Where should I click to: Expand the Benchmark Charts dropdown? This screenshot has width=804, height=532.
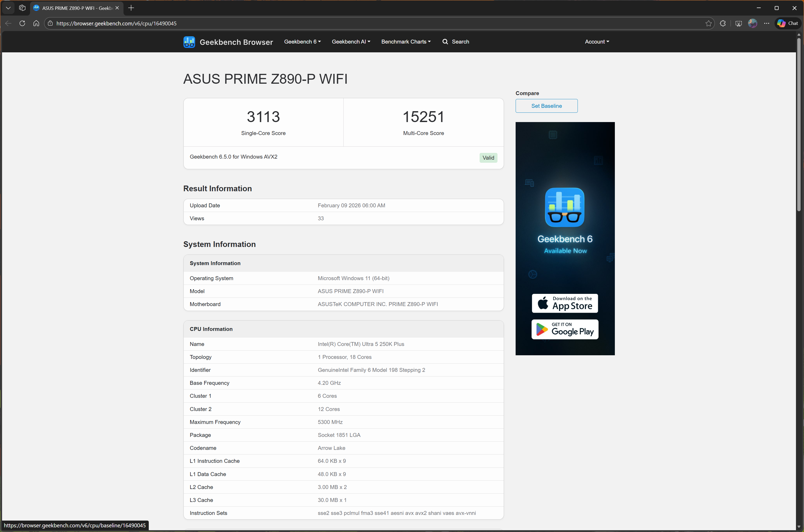coord(405,41)
